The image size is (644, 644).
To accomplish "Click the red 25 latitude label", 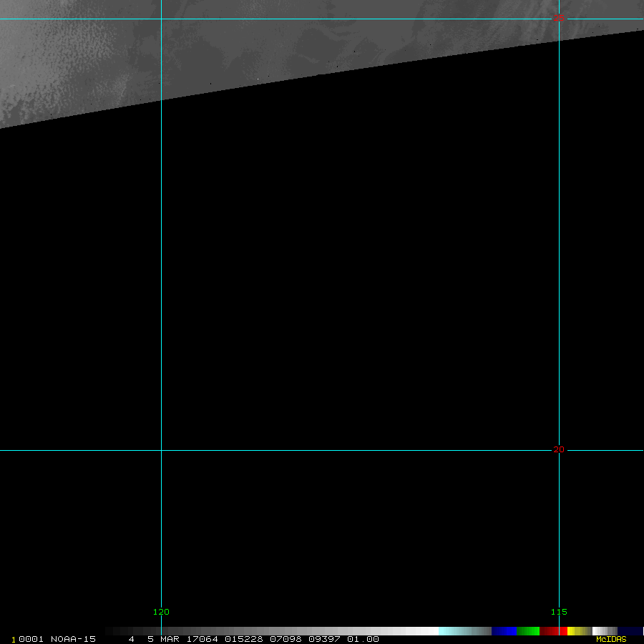I will [x=559, y=18].
